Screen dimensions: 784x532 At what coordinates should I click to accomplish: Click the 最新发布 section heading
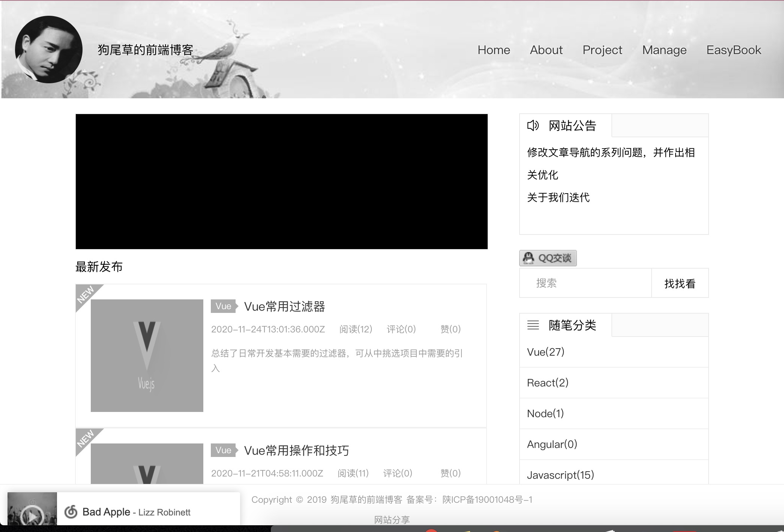(x=99, y=267)
